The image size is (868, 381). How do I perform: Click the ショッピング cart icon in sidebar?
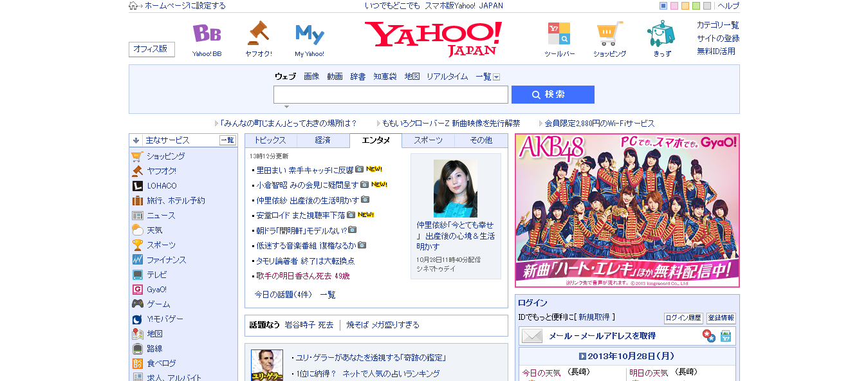(137, 156)
